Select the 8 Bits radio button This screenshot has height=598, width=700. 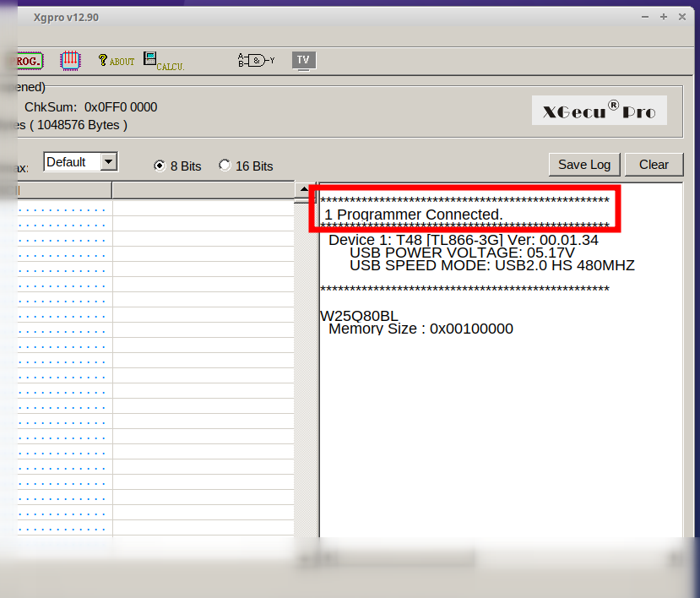(x=160, y=166)
